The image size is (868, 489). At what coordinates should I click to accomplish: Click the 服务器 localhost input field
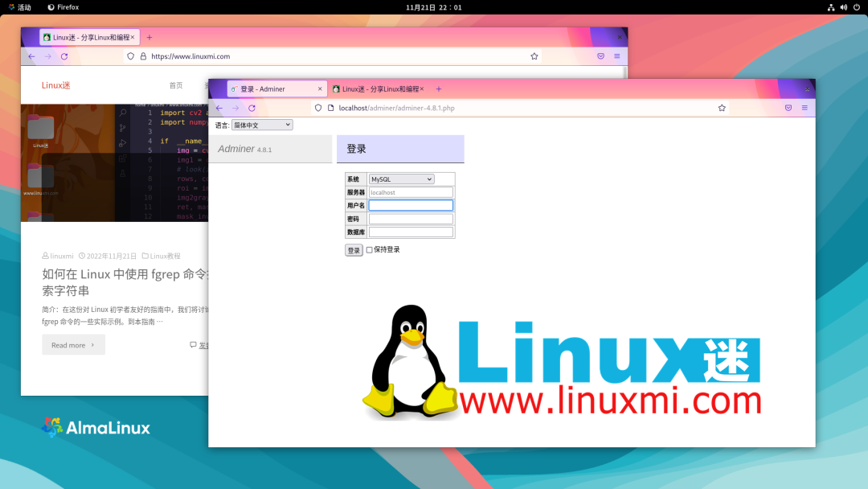pyautogui.click(x=411, y=193)
